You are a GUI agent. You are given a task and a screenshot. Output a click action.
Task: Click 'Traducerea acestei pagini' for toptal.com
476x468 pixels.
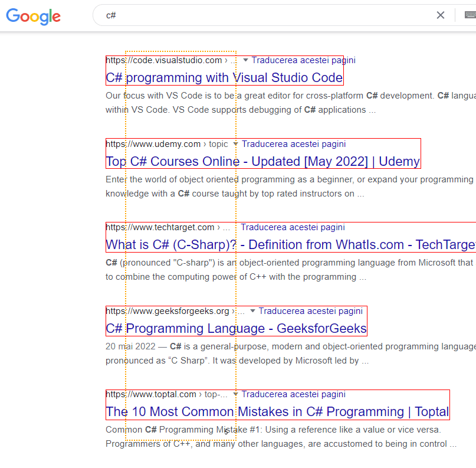click(x=293, y=394)
